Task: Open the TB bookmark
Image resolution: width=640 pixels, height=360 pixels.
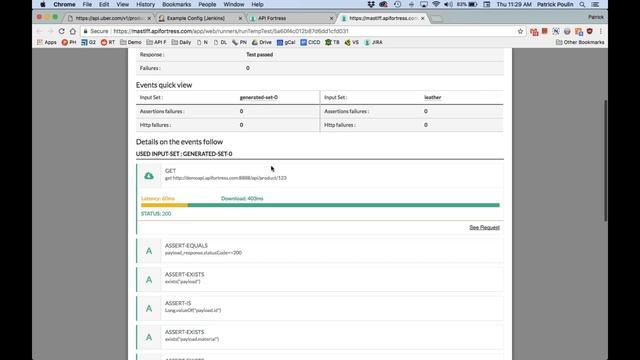Action: click(x=332, y=42)
